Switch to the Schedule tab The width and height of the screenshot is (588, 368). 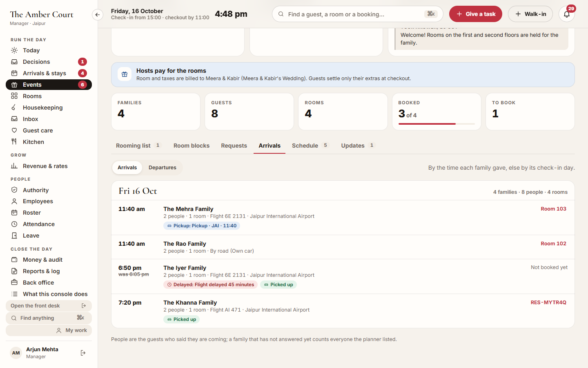310,146
